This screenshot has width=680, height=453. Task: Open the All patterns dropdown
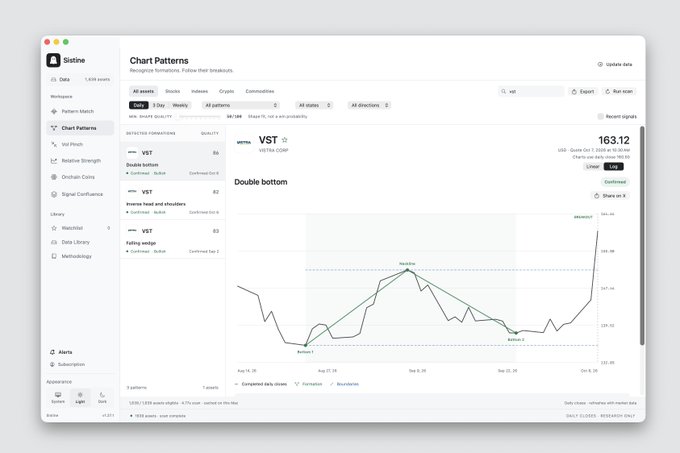pos(241,105)
